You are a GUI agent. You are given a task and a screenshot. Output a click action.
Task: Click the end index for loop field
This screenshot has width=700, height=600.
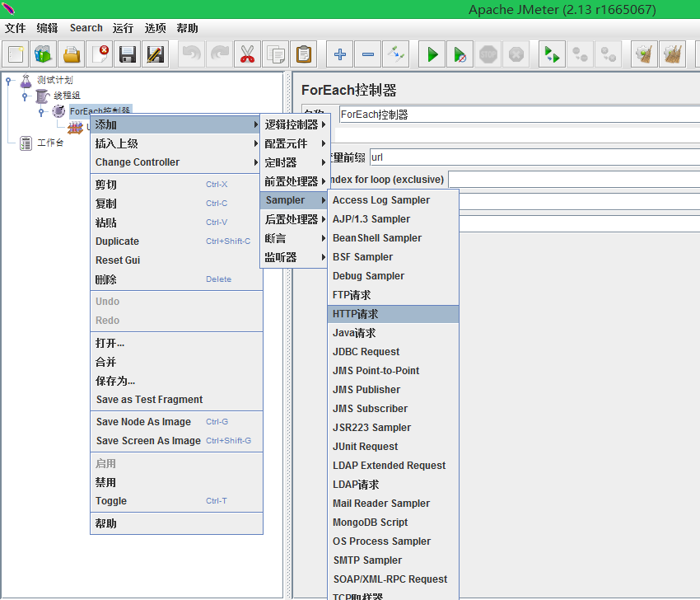(x=574, y=179)
